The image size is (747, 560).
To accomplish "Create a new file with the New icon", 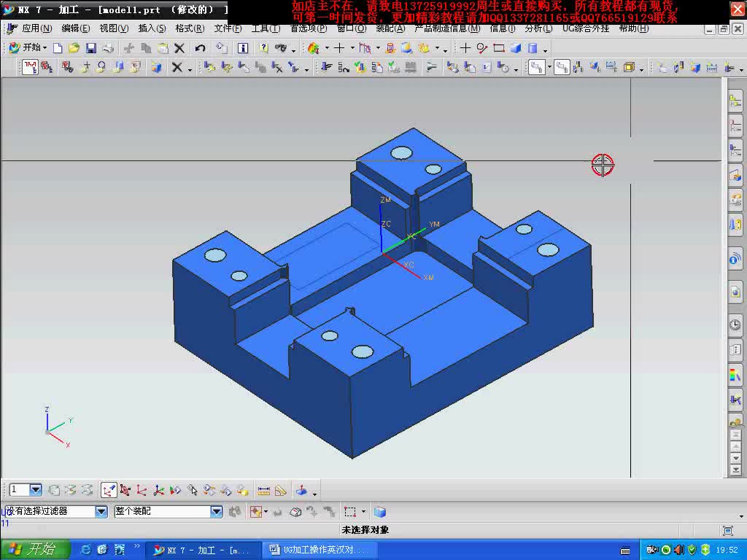I will (58, 48).
